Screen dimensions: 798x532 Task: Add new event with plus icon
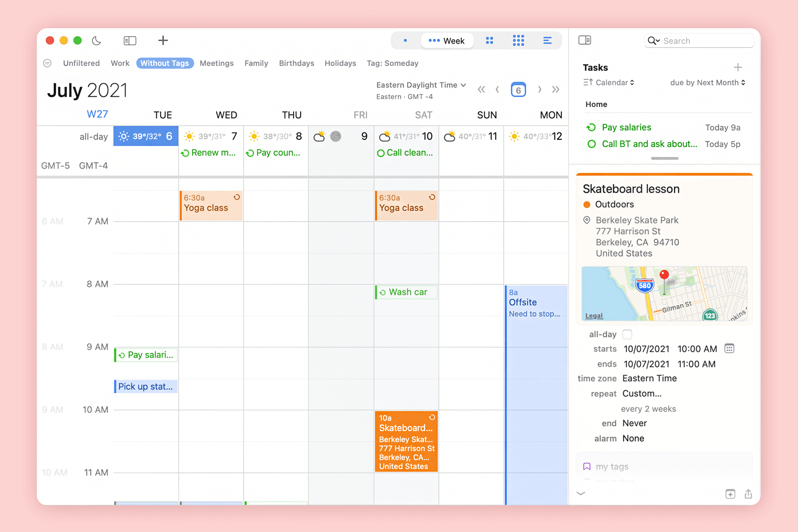point(163,40)
